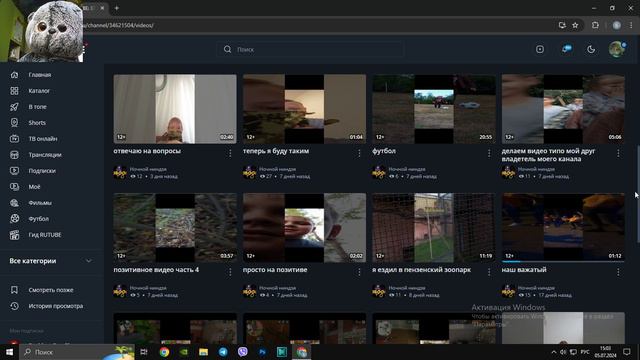Open options menu for футбол video
Viewport: 640px width, 360px height.
tap(489, 153)
